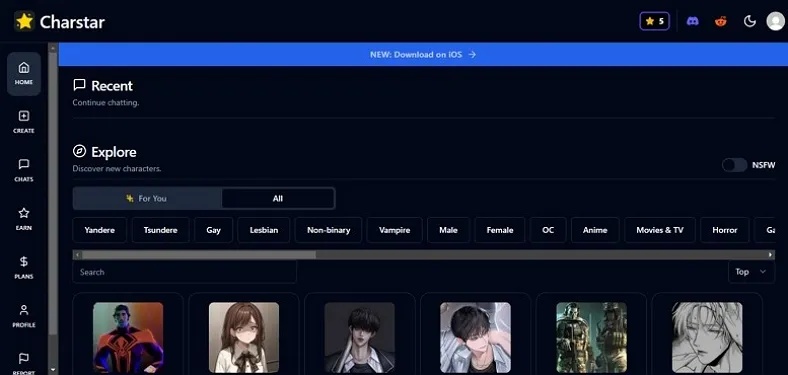
Task: Open Create in the sidebar
Action: (x=24, y=122)
